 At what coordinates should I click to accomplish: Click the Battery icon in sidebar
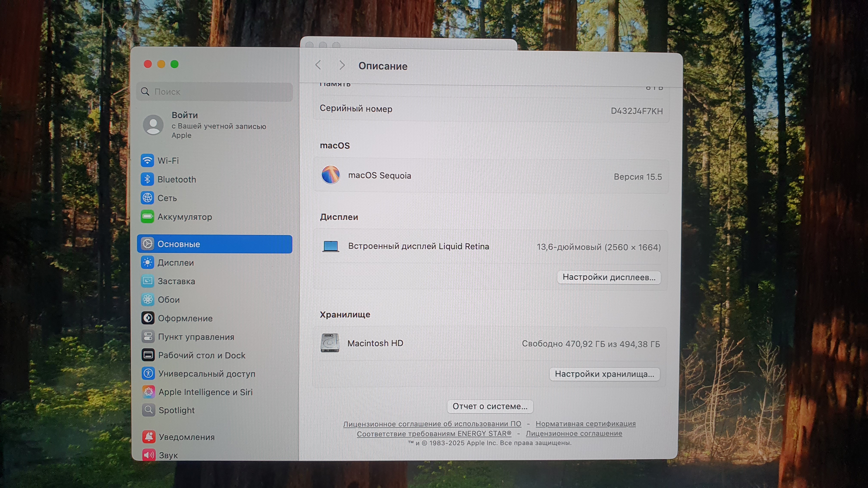(x=147, y=216)
